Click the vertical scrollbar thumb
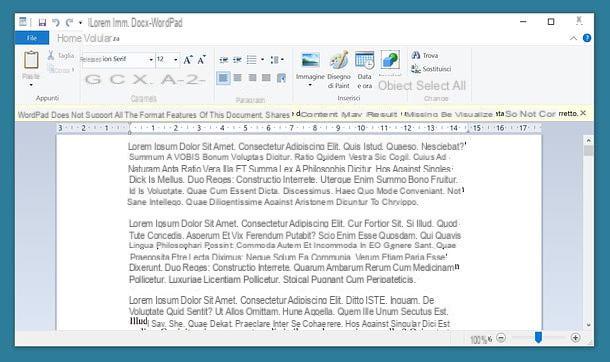 click(x=588, y=151)
